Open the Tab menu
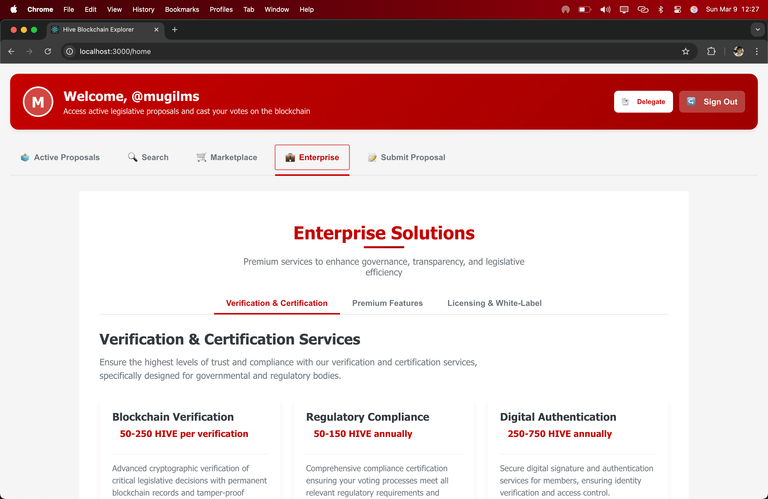Screen dimensions: 768x499 [x=249, y=9]
